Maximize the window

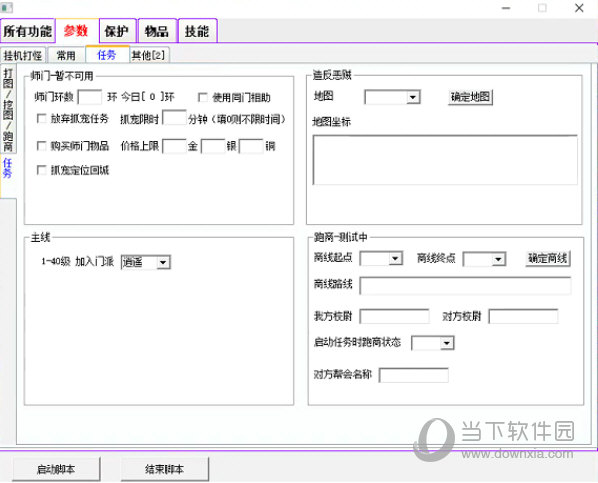coord(542,8)
